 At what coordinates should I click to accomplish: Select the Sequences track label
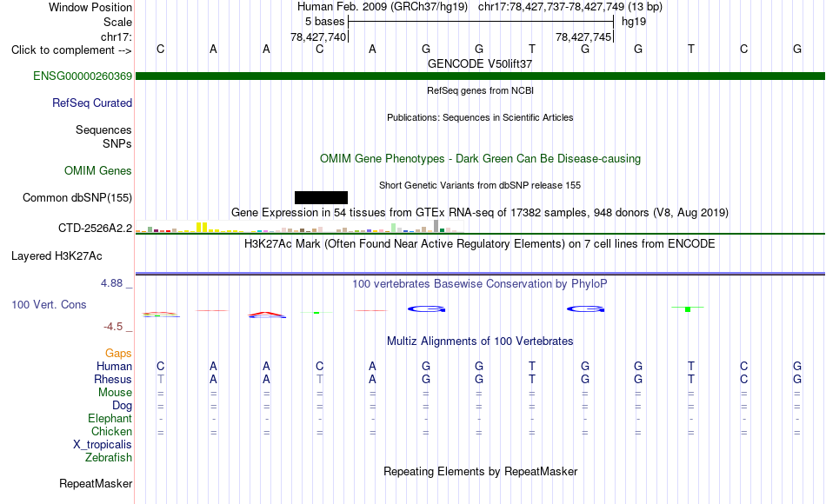[103, 129]
